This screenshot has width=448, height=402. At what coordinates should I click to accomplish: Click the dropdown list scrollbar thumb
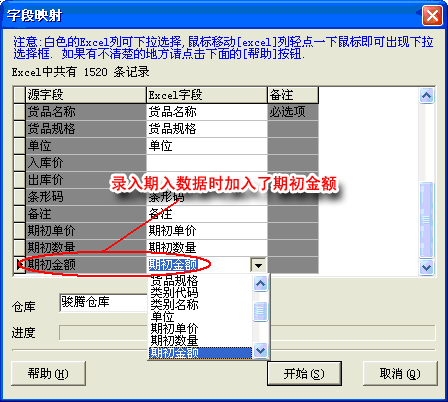(x=260, y=311)
